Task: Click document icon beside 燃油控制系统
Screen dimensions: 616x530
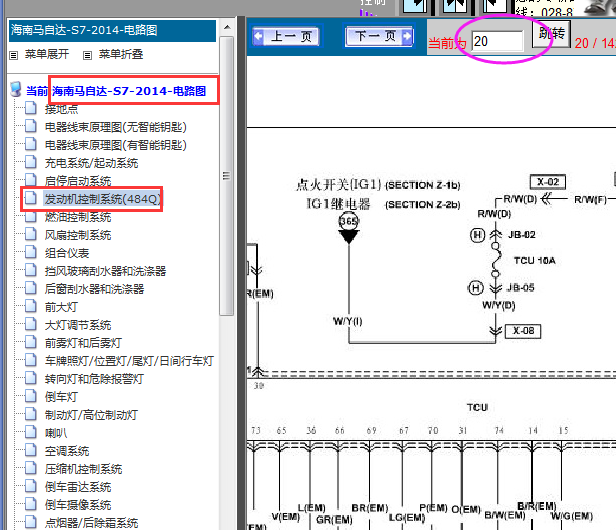Action: click(x=31, y=216)
